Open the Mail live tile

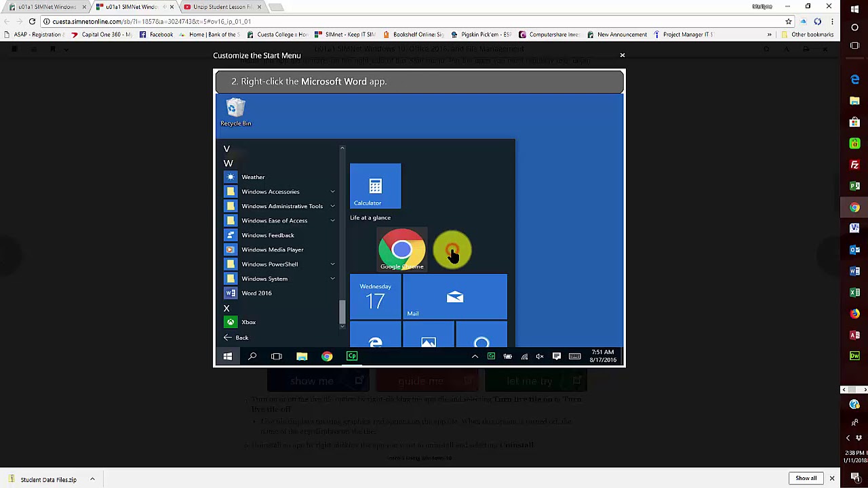point(455,297)
